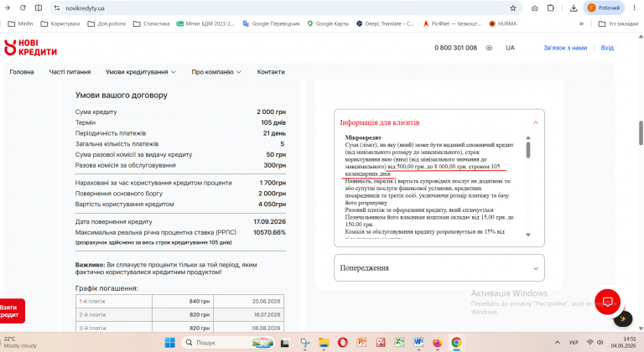Open the Контакти menu item
The image size is (644, 352).
[x=271, y=72]
